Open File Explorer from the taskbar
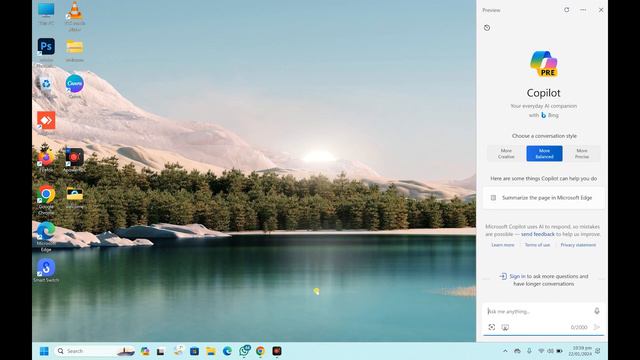 tap(211, 351)
